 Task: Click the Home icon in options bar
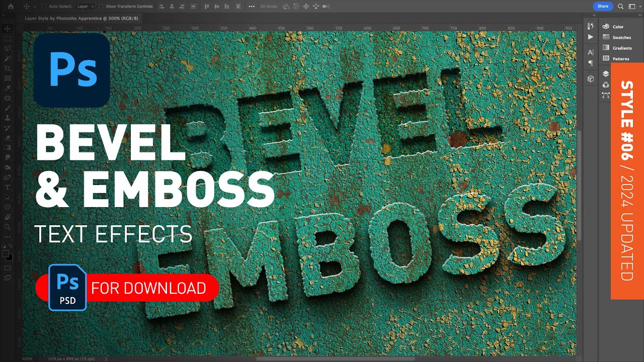(11, 7)
